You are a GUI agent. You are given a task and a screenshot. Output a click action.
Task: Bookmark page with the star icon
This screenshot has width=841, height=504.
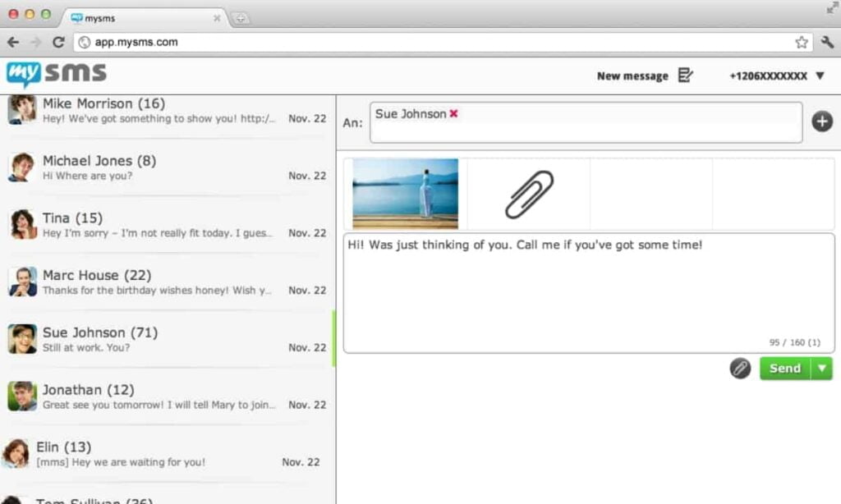802,42
